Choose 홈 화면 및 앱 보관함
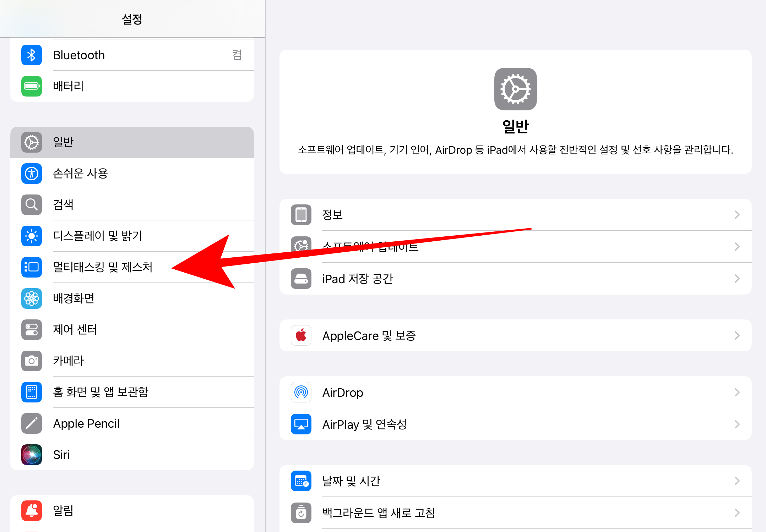Screen dimensions: 766x532 [x=100, y=392]
